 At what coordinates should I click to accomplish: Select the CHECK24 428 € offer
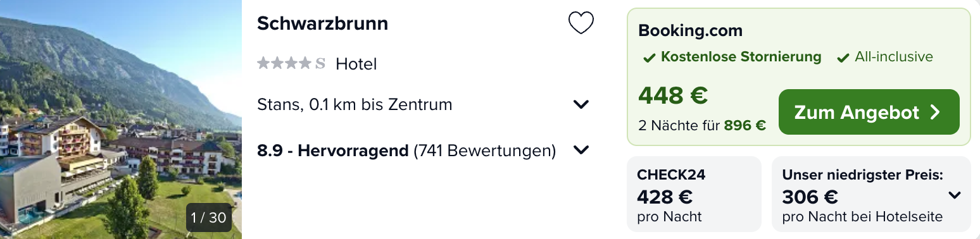(x=694, y=194)
